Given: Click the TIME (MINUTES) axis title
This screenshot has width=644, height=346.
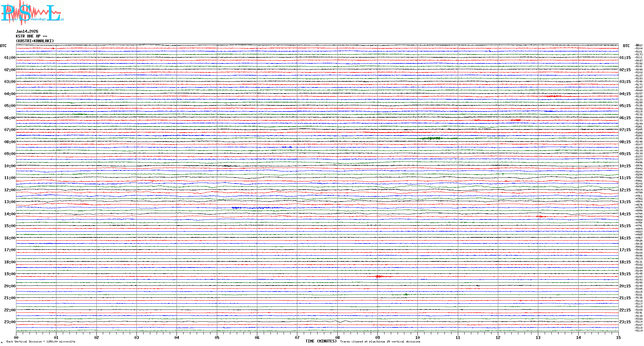Looking at the screenshot, I should pyautogui.click(x=321, y=341).
